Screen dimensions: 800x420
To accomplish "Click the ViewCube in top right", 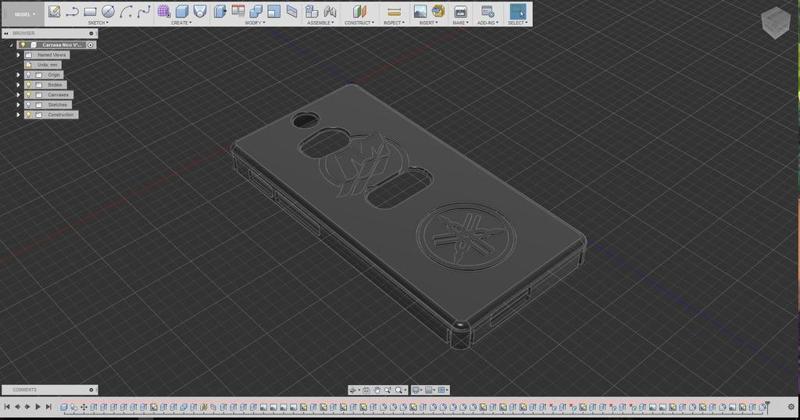I will tap(776, 22).
